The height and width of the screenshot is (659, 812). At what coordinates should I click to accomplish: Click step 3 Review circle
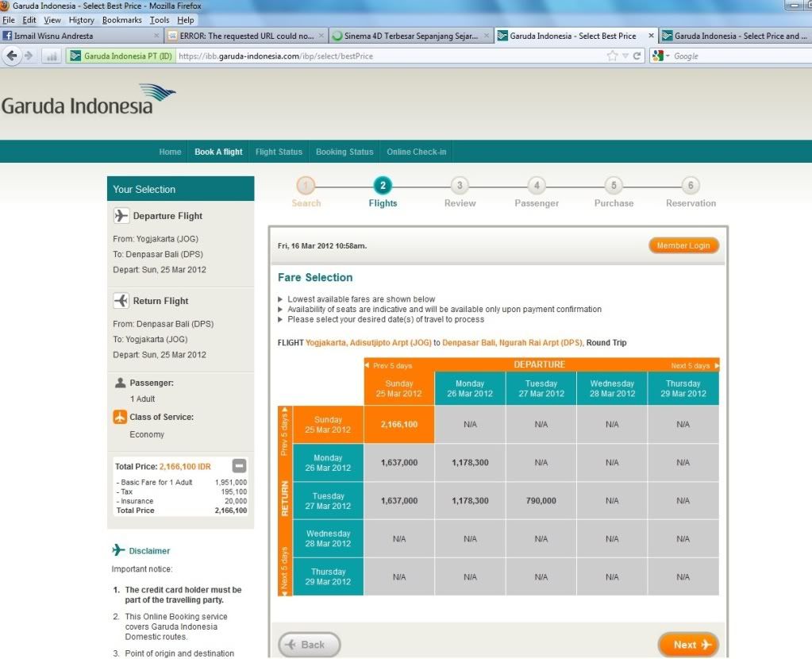[460, 185]
